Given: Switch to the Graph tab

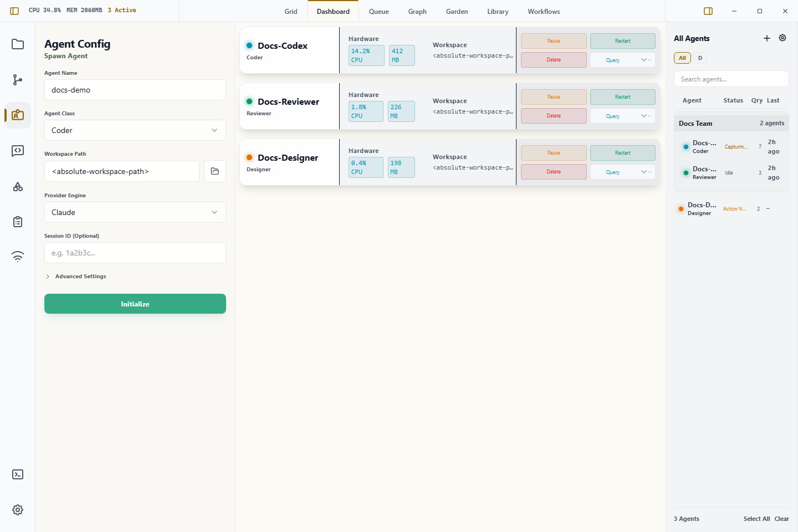Looking at the screenshot, I should [417, 12].
